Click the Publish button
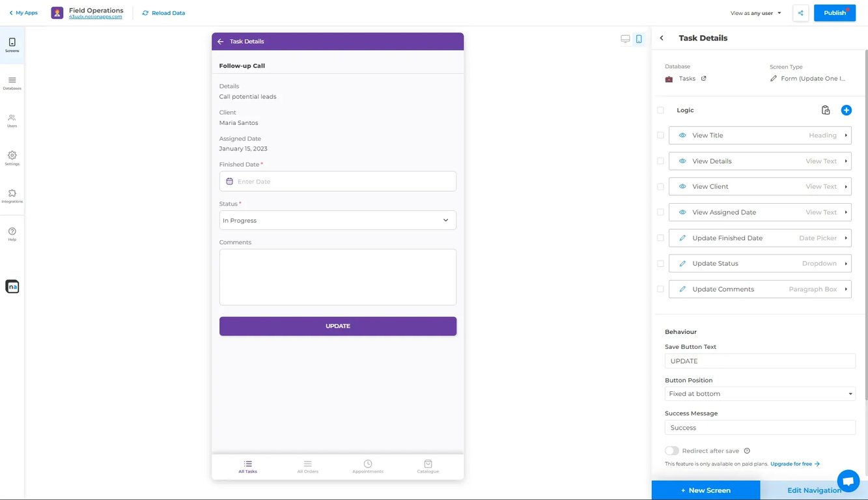 [835, 13]
